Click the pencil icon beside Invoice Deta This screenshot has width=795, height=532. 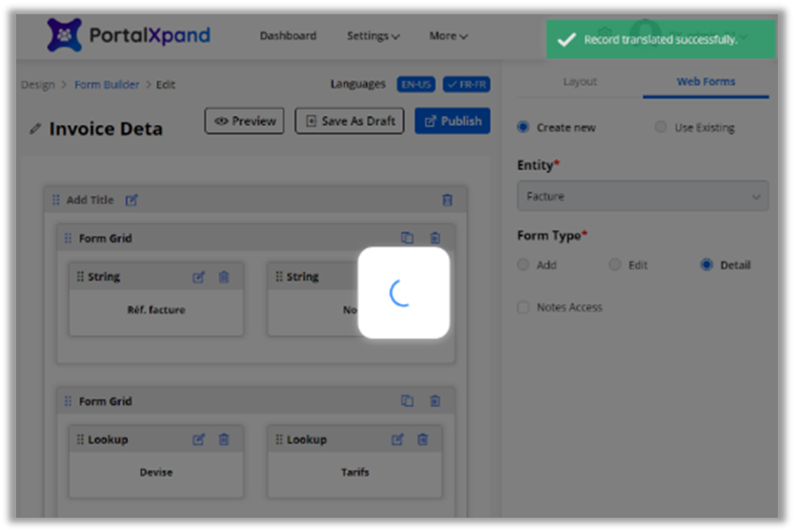pyautogui.click(x=35, y=129)
